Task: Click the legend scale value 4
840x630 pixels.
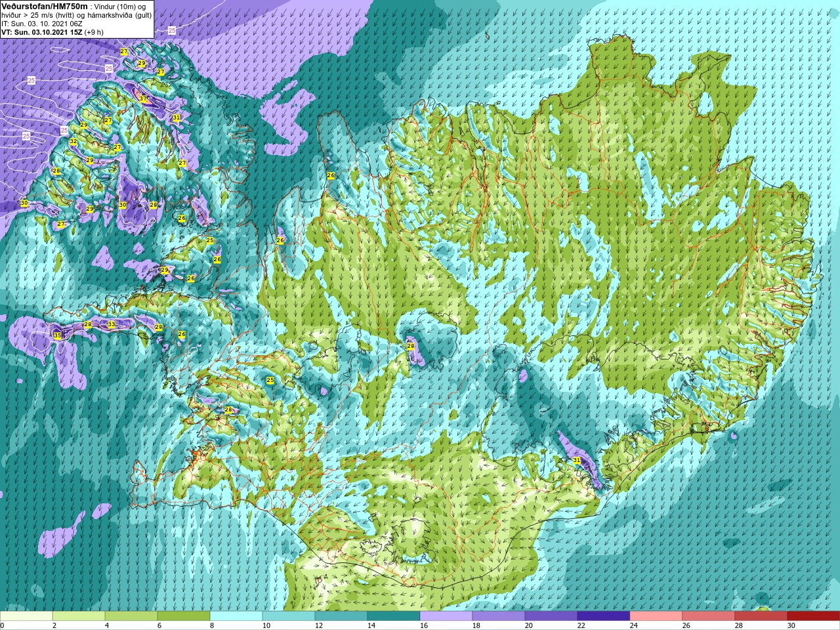Action: (107, 625)
